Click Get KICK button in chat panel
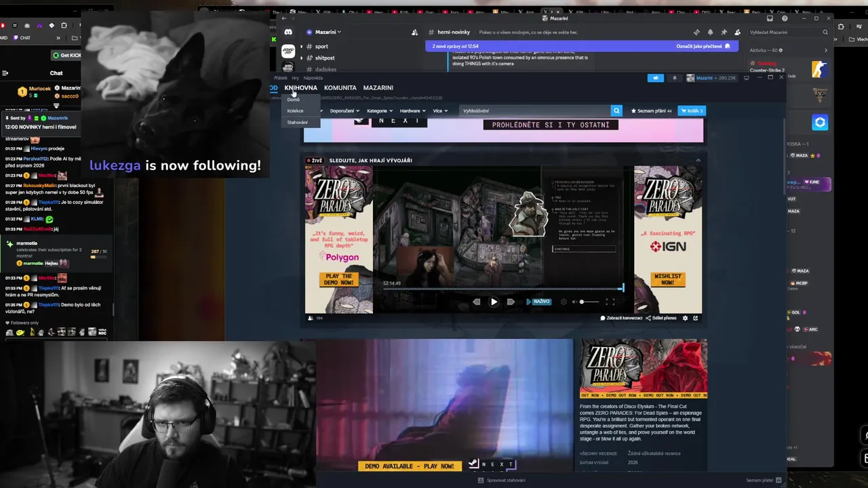The width and height of the screenshot is (868, 488). tap(66, 55)
